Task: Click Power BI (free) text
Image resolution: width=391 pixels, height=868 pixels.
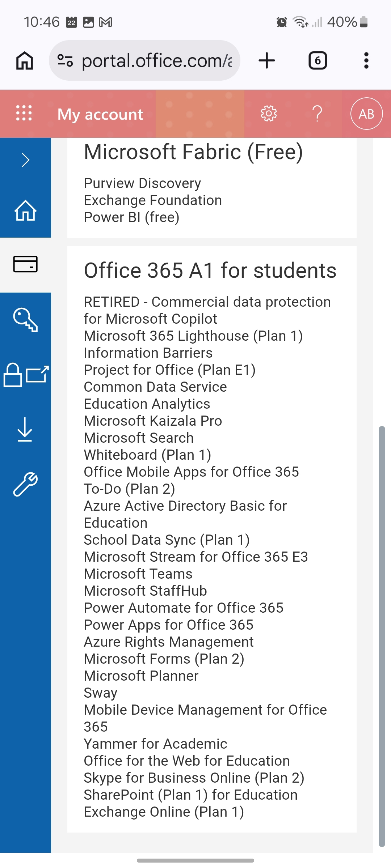Action: (131, 217)
